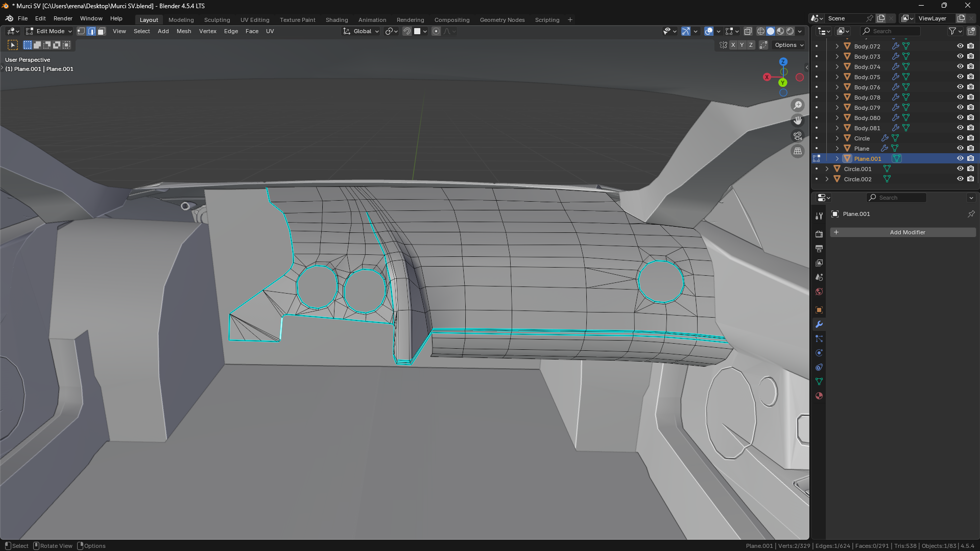Open the World properties tab
Screen dimensions: 980x551
pyautogui.click(x=819, y=292)
